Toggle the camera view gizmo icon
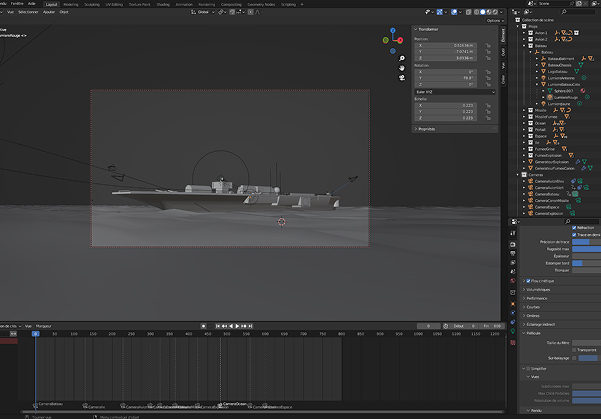This screenshot has height=419, width=601. pos(402,78)
